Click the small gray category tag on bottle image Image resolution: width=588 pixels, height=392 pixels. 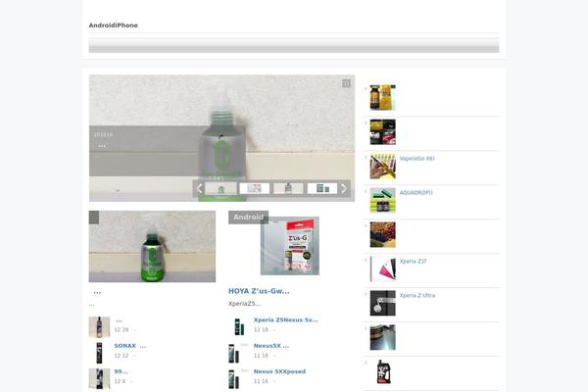94,218
